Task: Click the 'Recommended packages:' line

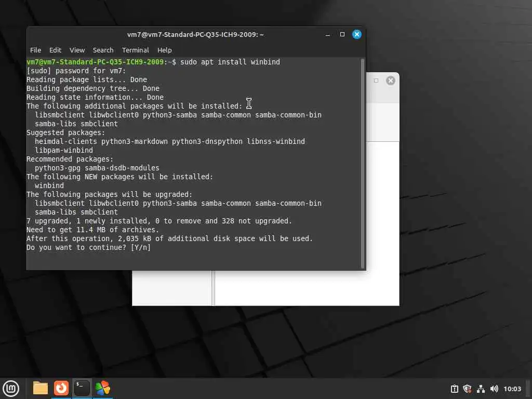Action: 70,159
